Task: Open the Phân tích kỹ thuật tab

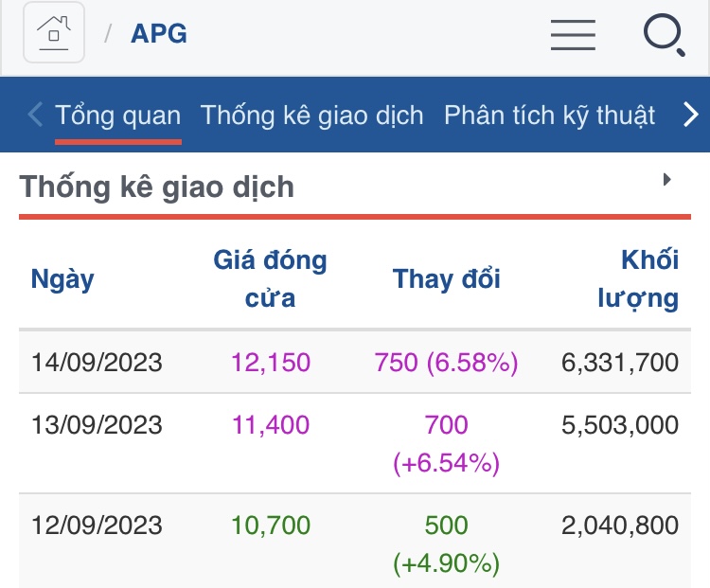Action: click(549, 116)
